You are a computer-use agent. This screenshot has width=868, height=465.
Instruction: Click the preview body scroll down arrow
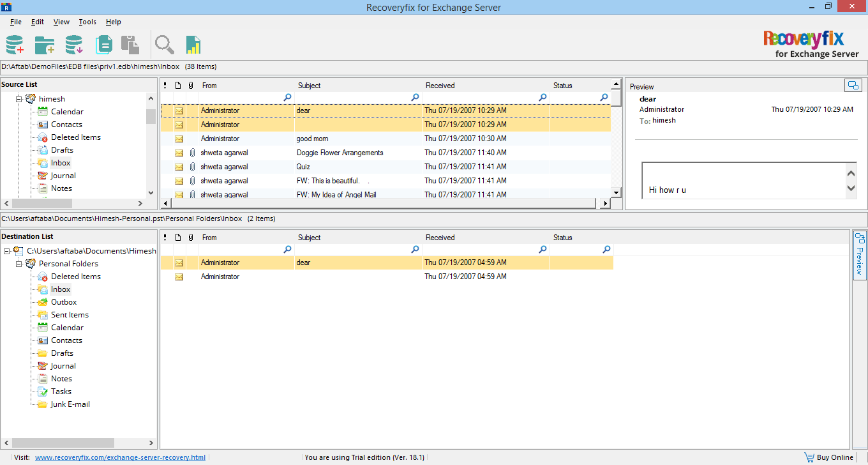[851, 188]
